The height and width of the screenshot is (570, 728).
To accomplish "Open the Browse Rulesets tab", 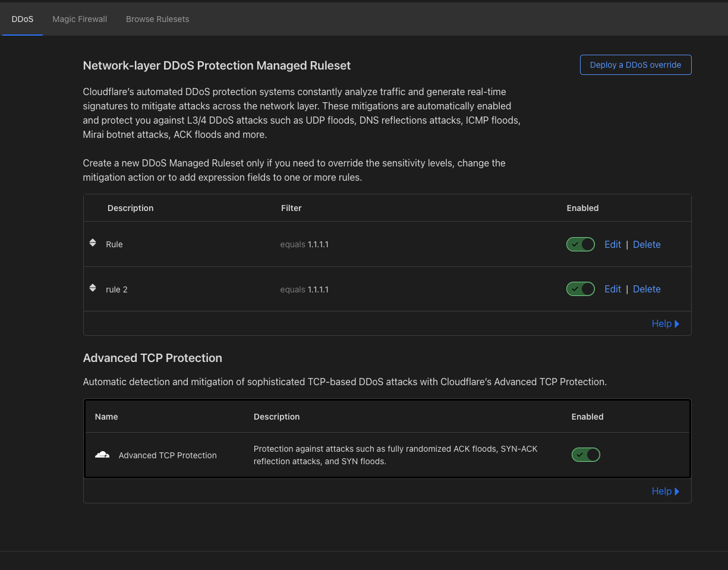I will click(157, 19).
